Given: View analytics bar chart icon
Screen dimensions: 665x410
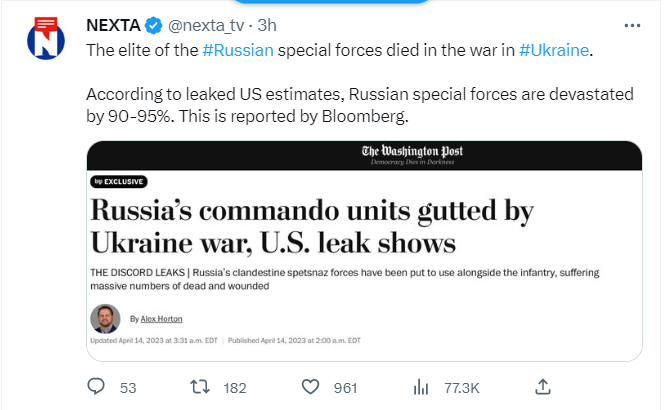Looking at the screenshot, I should pos(421,387).
